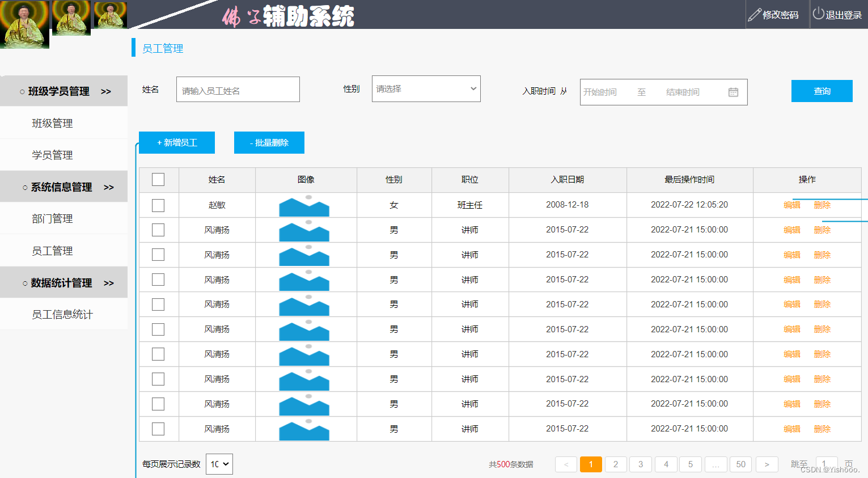Click the ellipsis pagination button

pos(716,464)
